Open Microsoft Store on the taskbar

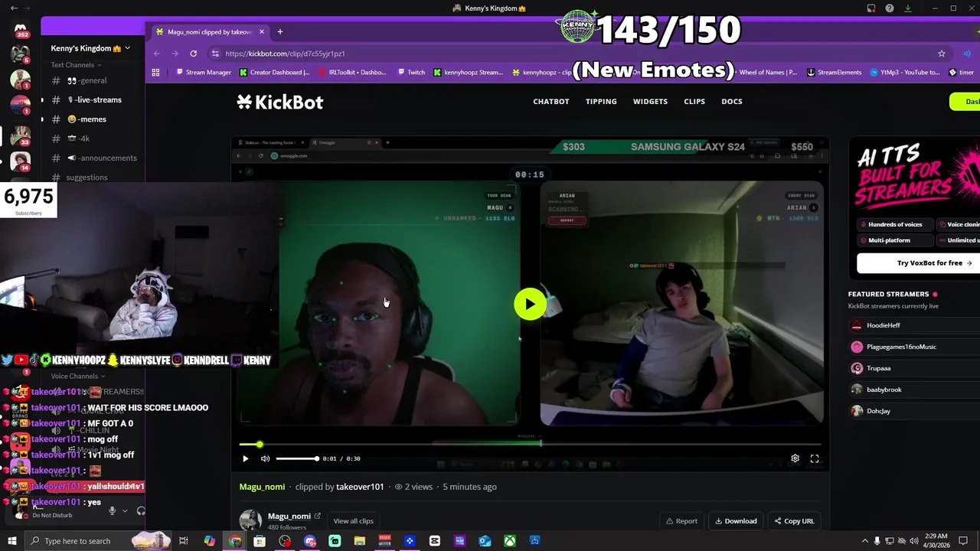[x=260, y=541]
